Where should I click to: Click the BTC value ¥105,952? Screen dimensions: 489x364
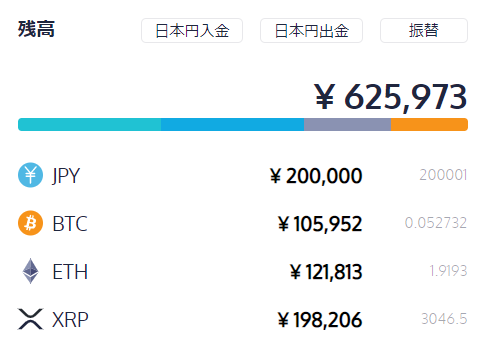320,224
